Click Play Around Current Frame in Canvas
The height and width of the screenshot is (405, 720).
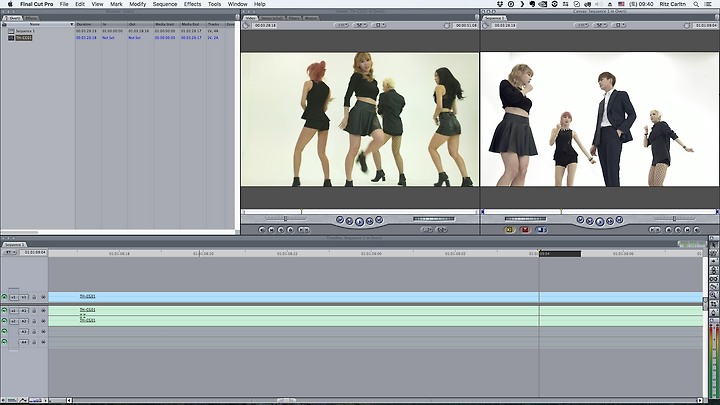[x=610, y=221]
